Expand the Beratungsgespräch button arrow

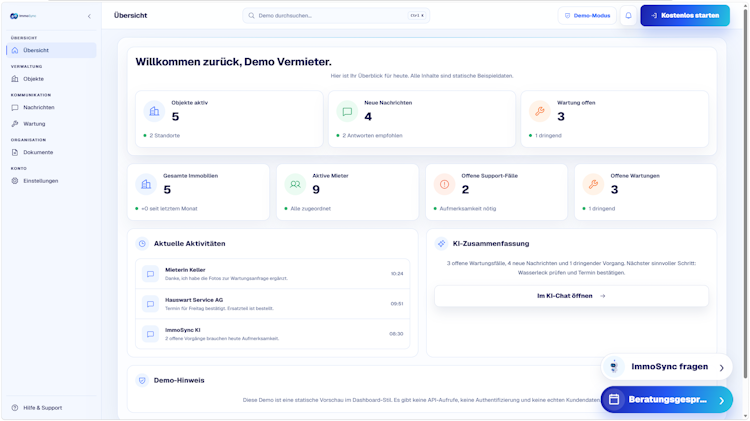click(x=721, y=400)
